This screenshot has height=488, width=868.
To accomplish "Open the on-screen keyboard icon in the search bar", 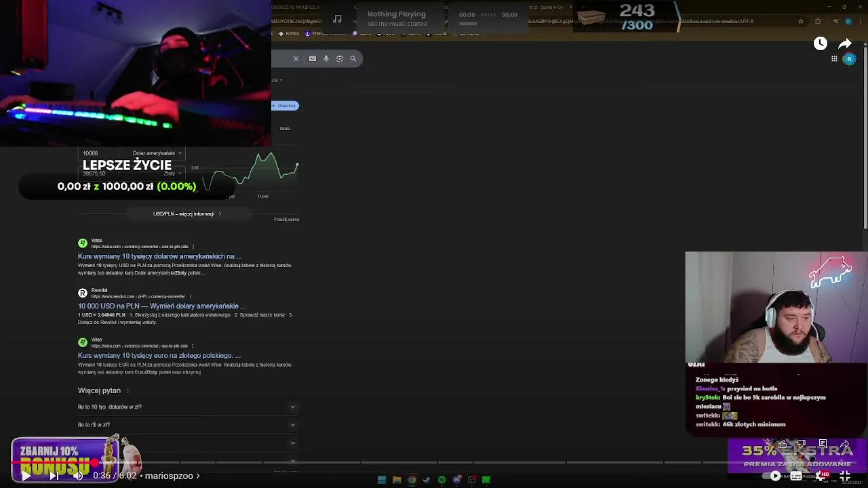I will pyautogui.click(x=313, y=59).
